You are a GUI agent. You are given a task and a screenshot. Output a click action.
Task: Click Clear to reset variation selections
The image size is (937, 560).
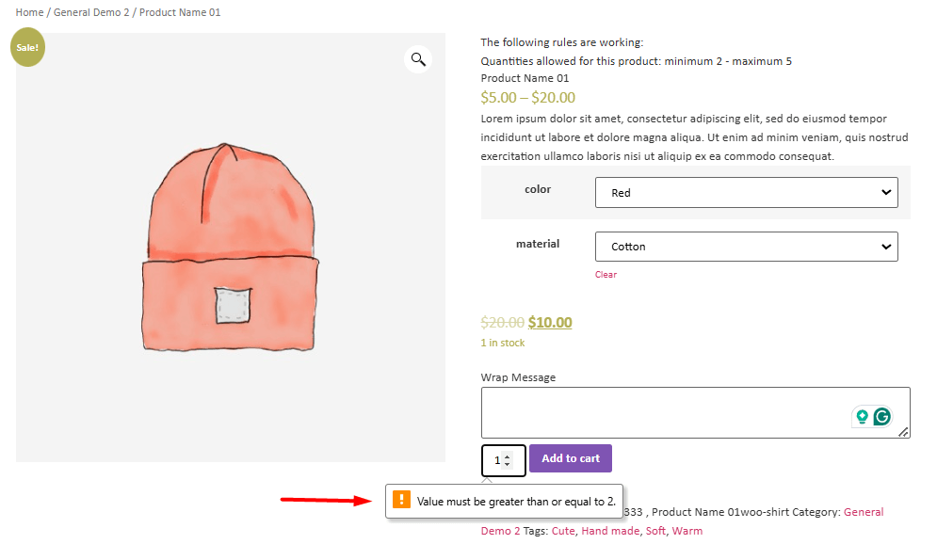[606, 275]
